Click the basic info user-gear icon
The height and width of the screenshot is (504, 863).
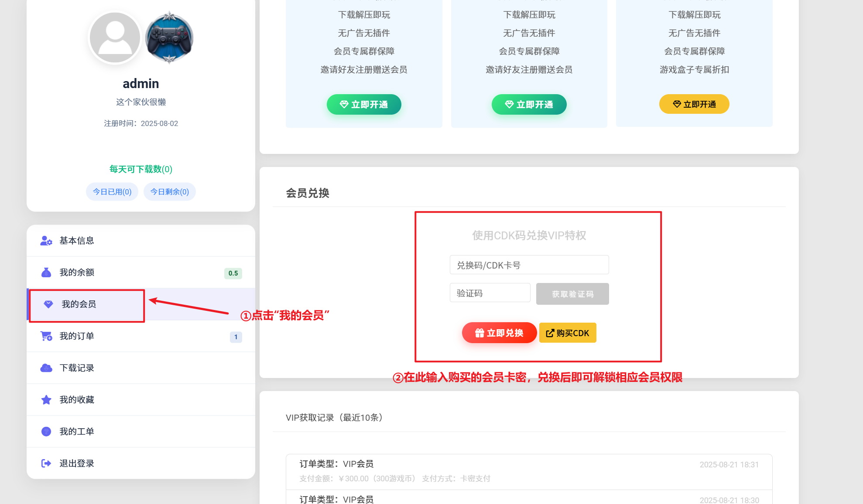pyautogui.click(x=46, y=241)
